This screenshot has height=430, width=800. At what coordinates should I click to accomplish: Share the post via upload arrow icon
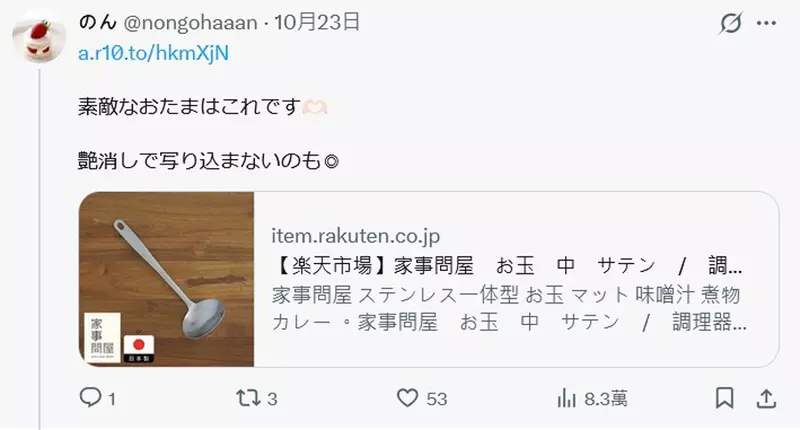click(x=766, y=398)
